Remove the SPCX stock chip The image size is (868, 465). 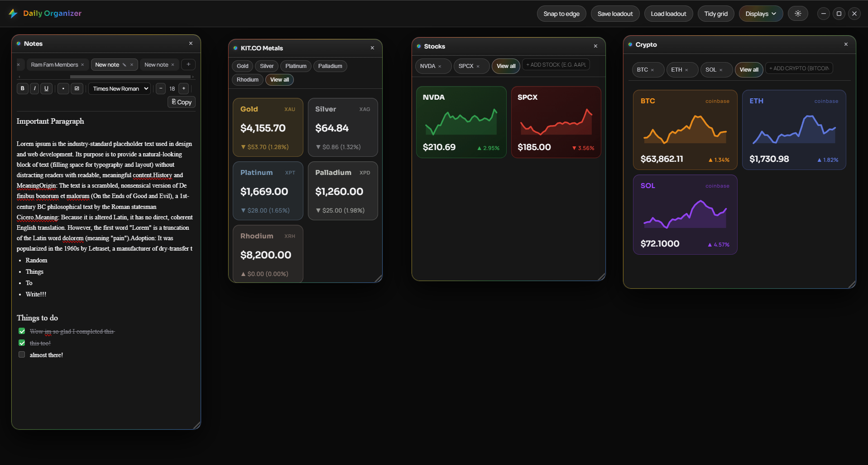(478, 66)
